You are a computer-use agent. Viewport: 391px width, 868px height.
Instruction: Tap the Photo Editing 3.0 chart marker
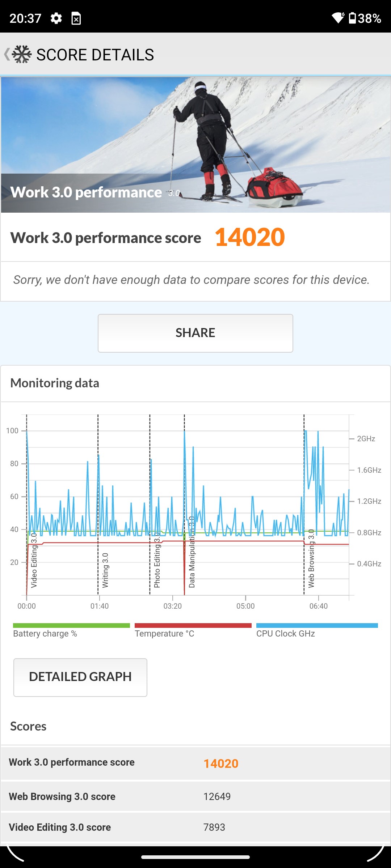pos(157,561)
